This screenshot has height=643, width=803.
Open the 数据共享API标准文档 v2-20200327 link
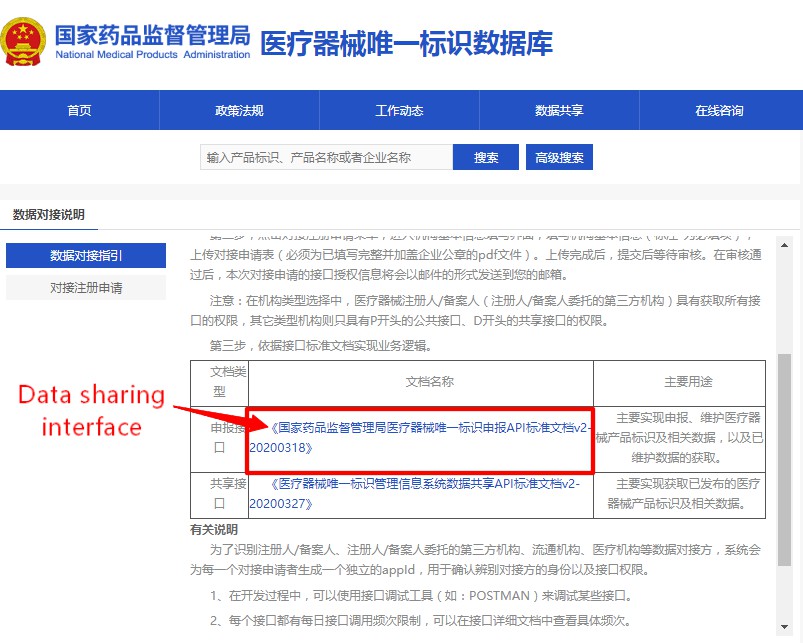pos(414,494)
